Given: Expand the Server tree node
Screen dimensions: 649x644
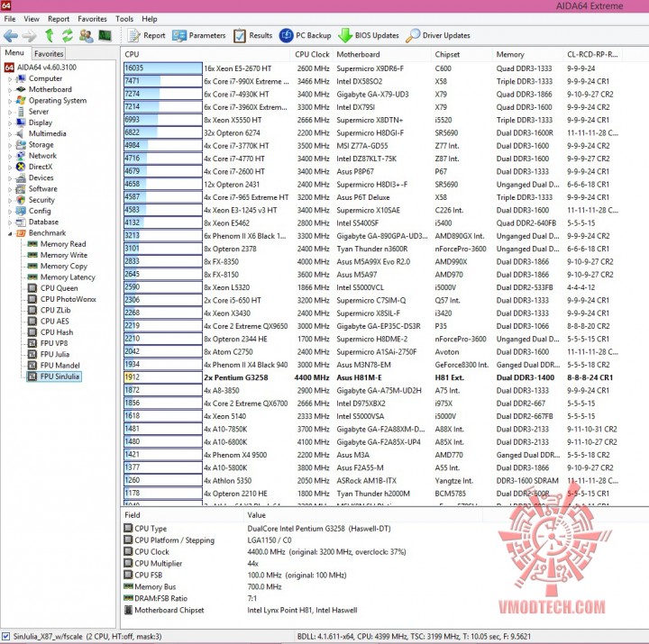Looking at the screenshot, I should point(10,112).
